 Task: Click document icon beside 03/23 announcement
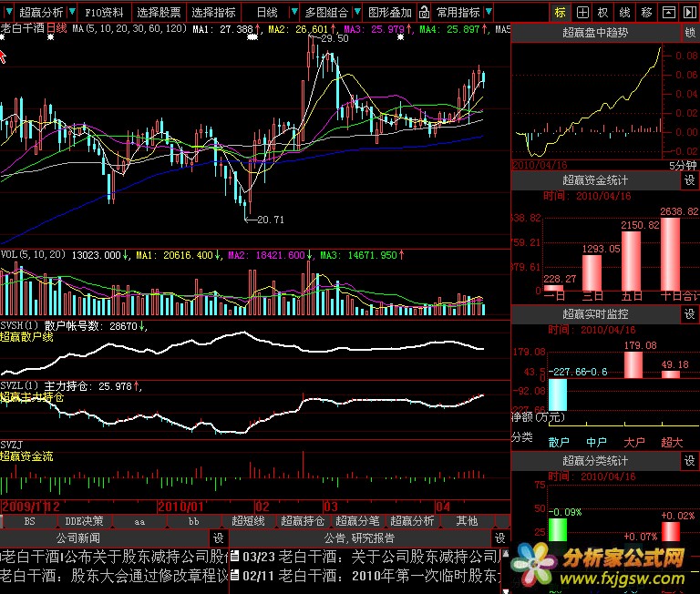click(235, 556)
